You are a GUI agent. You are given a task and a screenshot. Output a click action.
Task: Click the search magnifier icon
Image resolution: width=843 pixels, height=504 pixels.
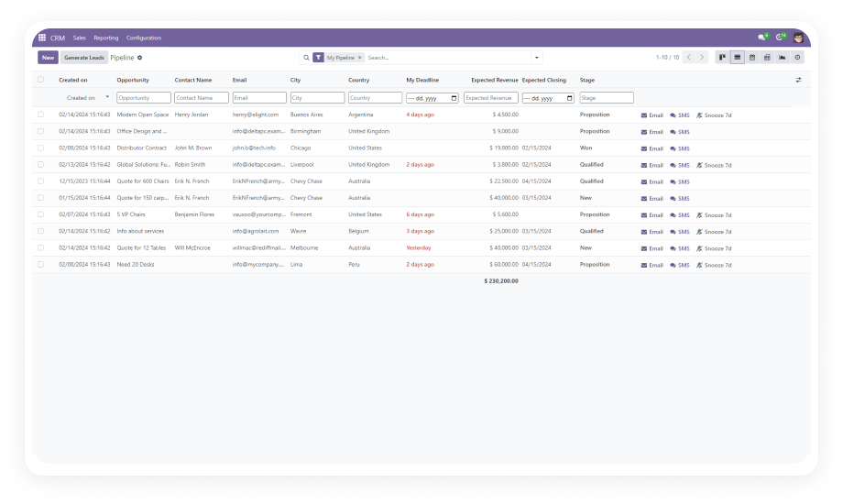306,58
